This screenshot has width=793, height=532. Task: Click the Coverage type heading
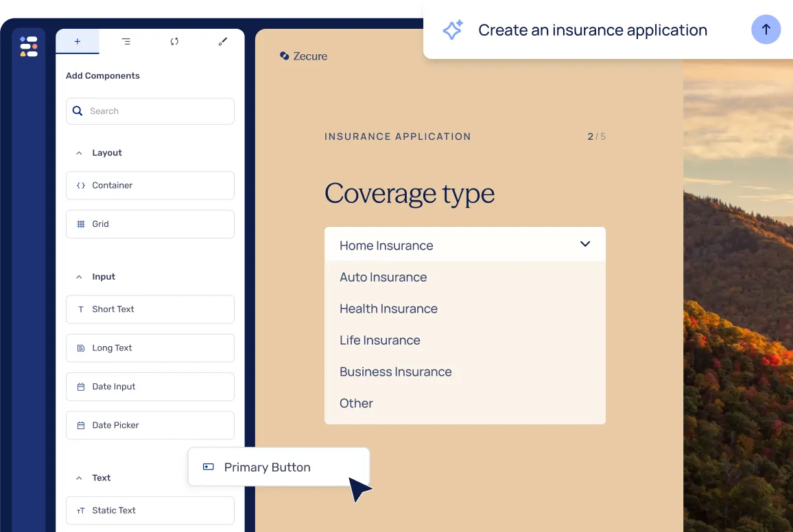click(x=410, y=193)
